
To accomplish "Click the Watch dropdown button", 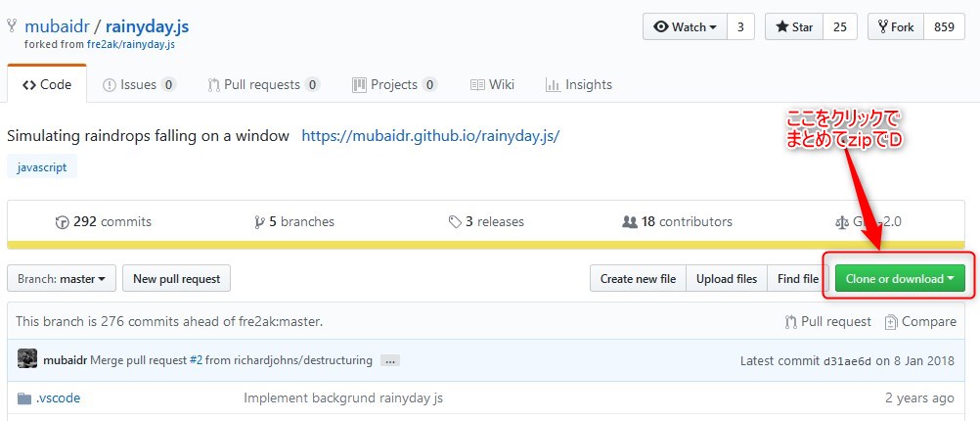I will [685, 26].
